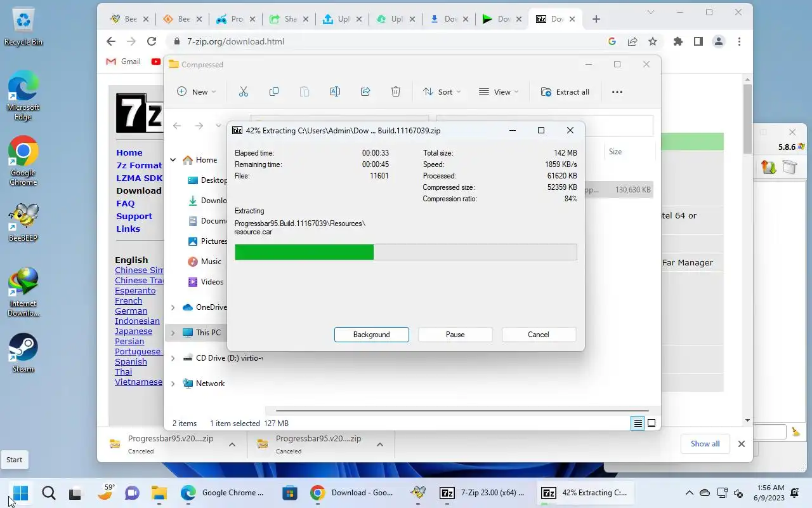Viewport: 812px width, 508px height.
Task: Click Show all downloads button
Action: [705, 444]
